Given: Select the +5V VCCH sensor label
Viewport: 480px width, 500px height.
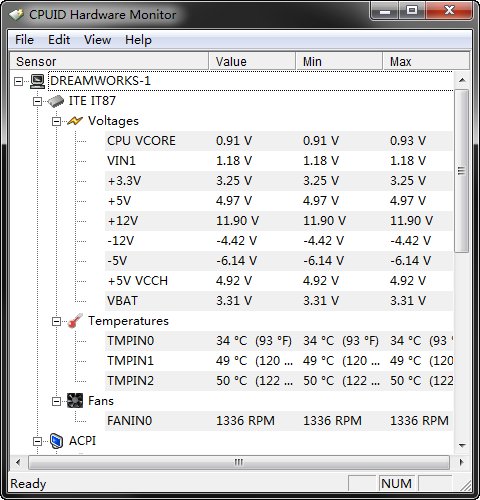Looking at the screenshot, I should (138, 281).
